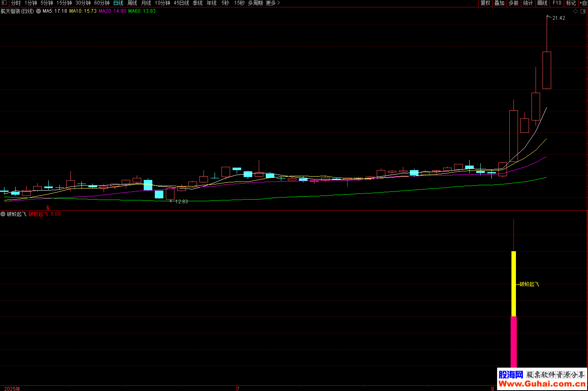588x391 pixels.
Task: Click the yellow signal bar in indicator
Action: (x=513, y=284)
